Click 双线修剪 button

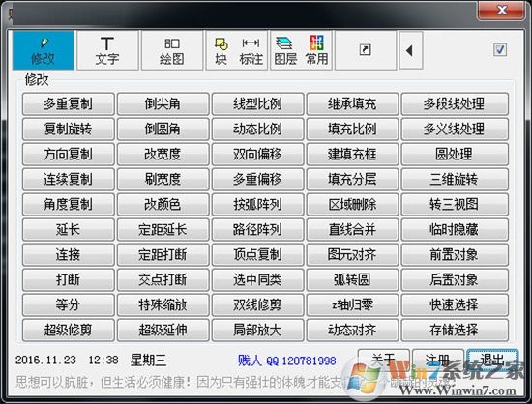(257, 304)
